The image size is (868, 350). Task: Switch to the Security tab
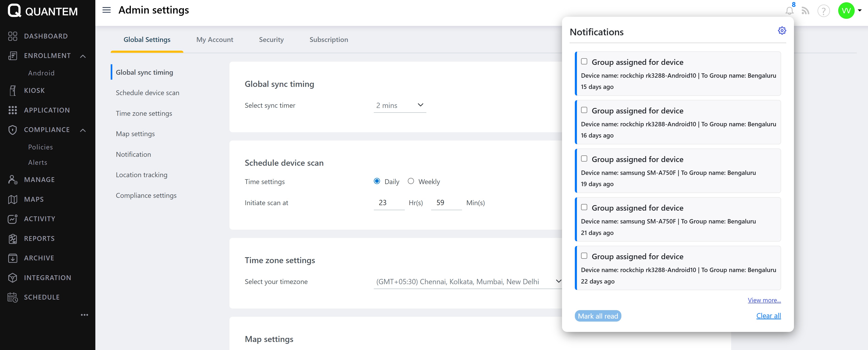[x=271, y=40]
